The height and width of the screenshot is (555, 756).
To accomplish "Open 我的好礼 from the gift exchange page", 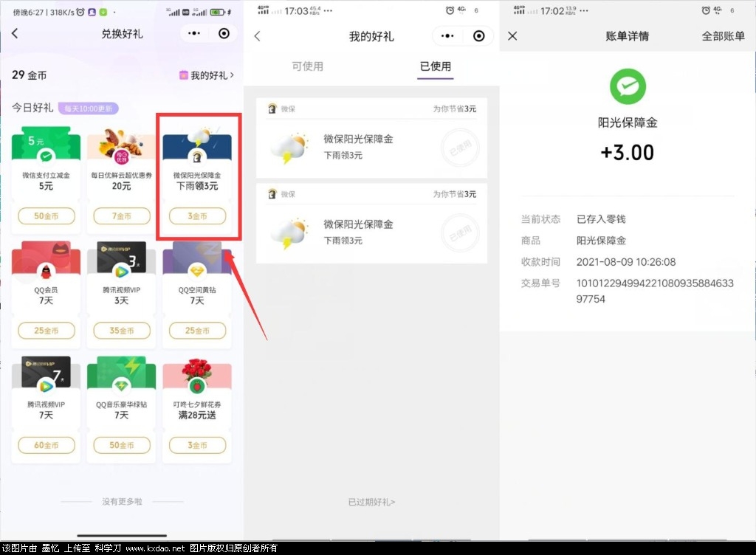I will tap(207, 75).
